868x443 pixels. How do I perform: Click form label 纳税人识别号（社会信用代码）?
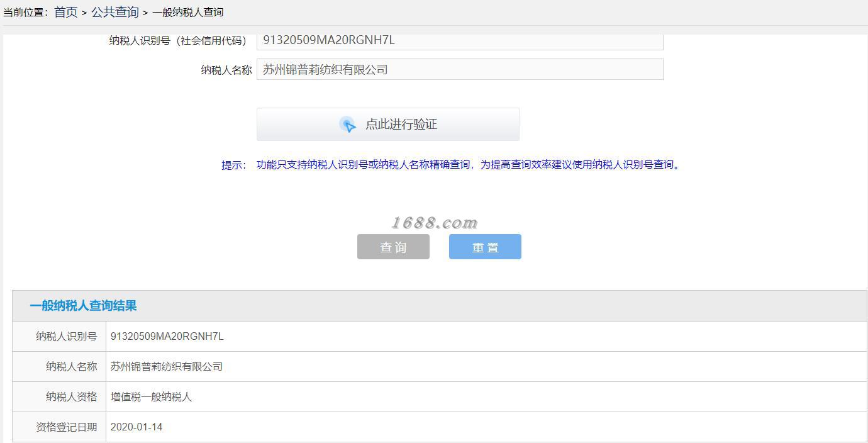click(x=178, y=41)
